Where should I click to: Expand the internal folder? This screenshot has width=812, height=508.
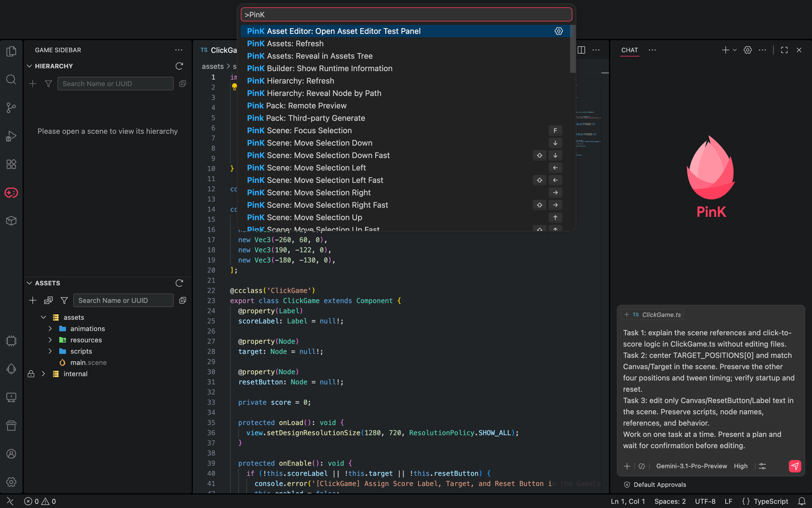tap(43, 374)
